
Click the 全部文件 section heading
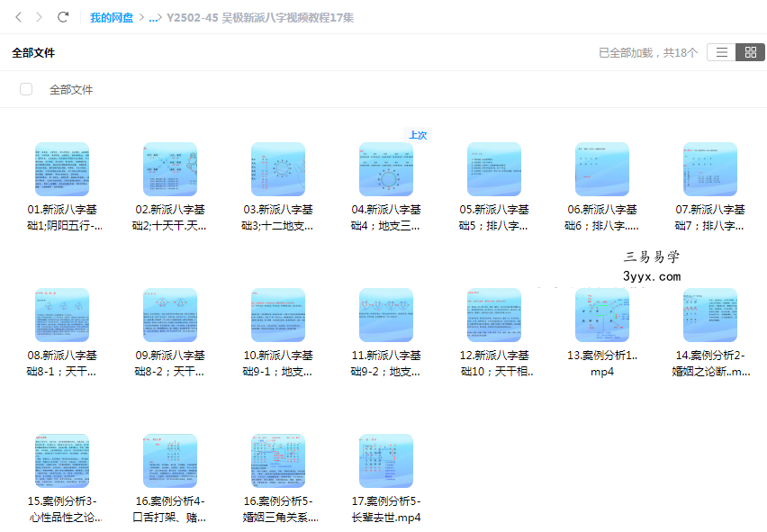tap(33, 52)
